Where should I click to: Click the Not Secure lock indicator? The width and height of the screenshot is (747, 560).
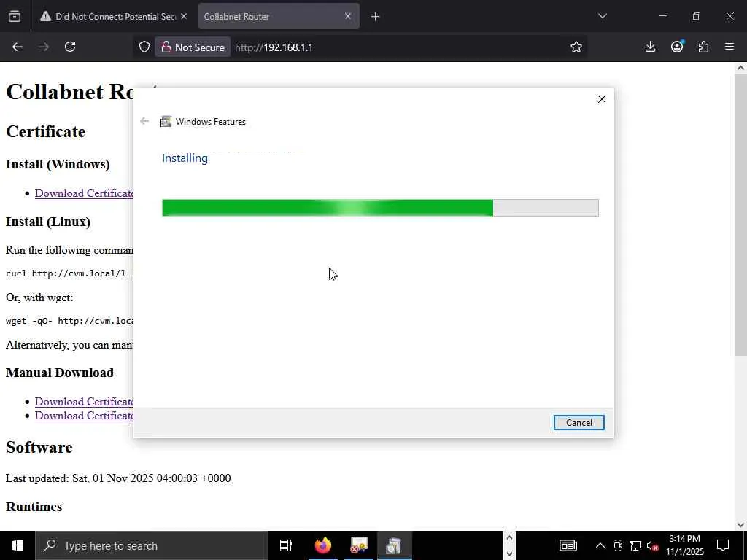tap(193, 47)
